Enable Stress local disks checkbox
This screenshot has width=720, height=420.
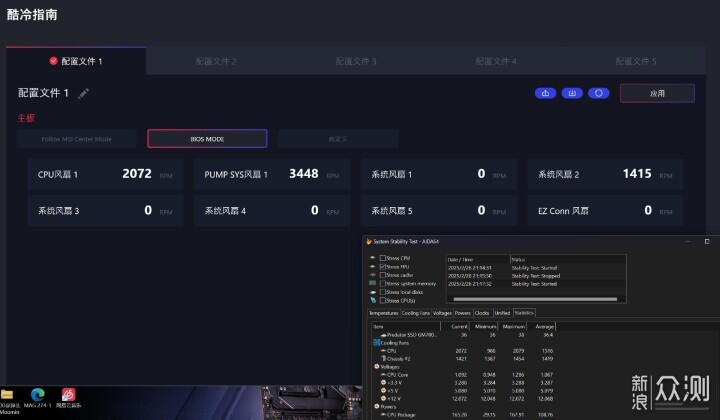point(382,292)
